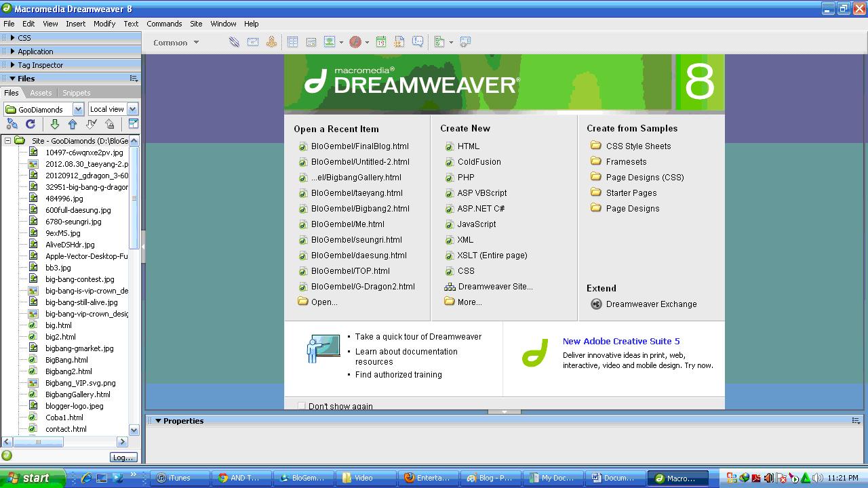Select contact.html in the file tree

coord(66,429)
